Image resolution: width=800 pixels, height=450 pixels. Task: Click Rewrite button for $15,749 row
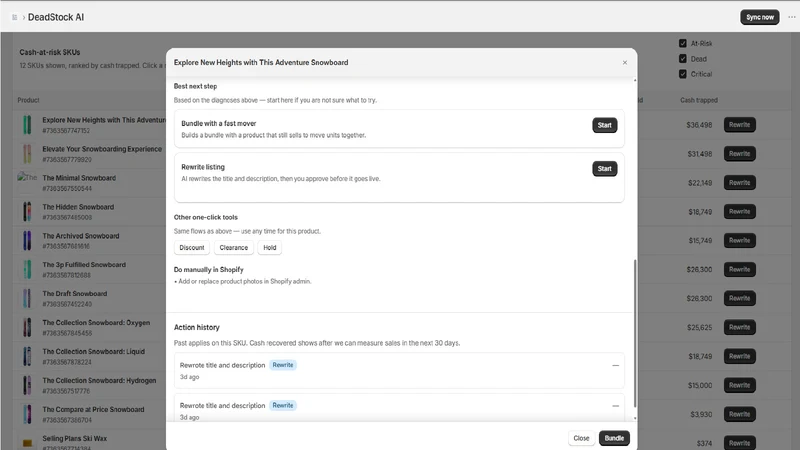point(739,240)
